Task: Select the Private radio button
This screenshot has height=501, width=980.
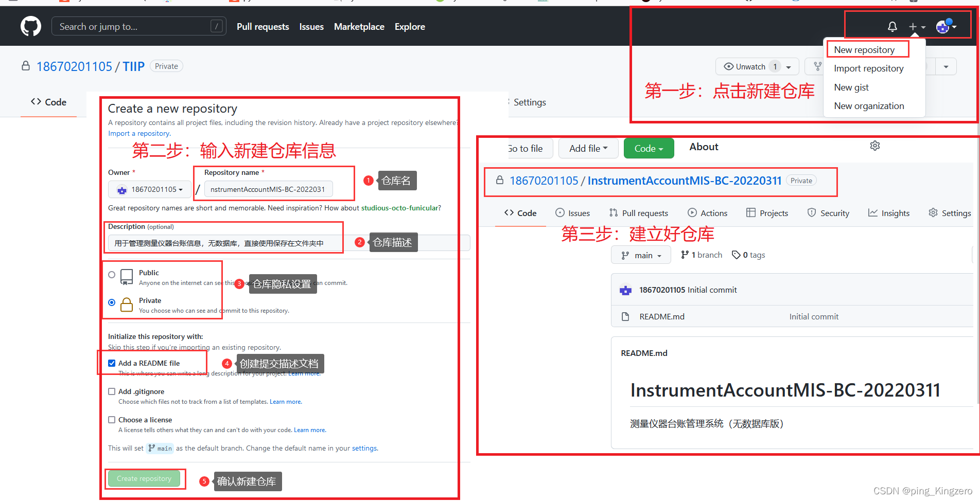Action: tap(112, 302)
